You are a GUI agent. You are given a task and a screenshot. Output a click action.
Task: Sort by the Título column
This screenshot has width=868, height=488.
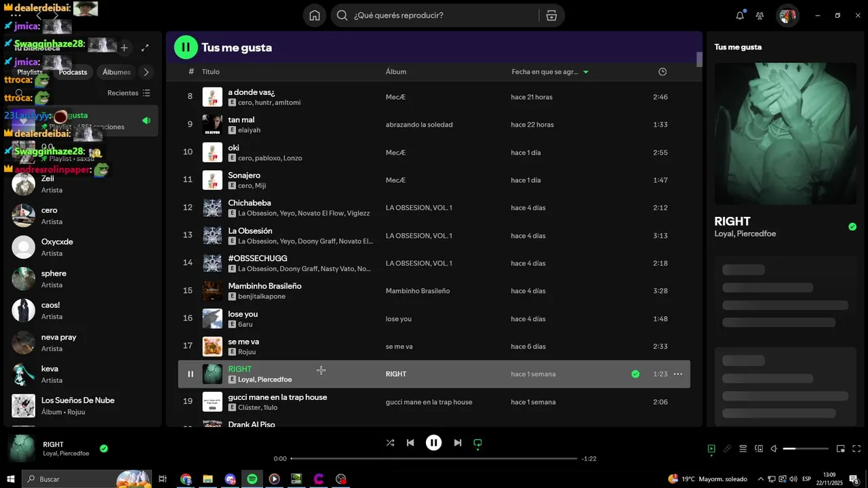[x=210, y=72]
